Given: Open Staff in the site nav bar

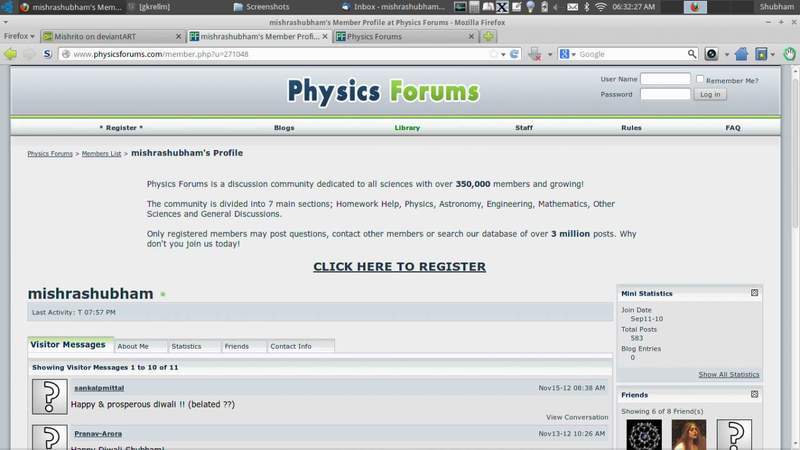Looking at the screenshot, I should 523,128.
